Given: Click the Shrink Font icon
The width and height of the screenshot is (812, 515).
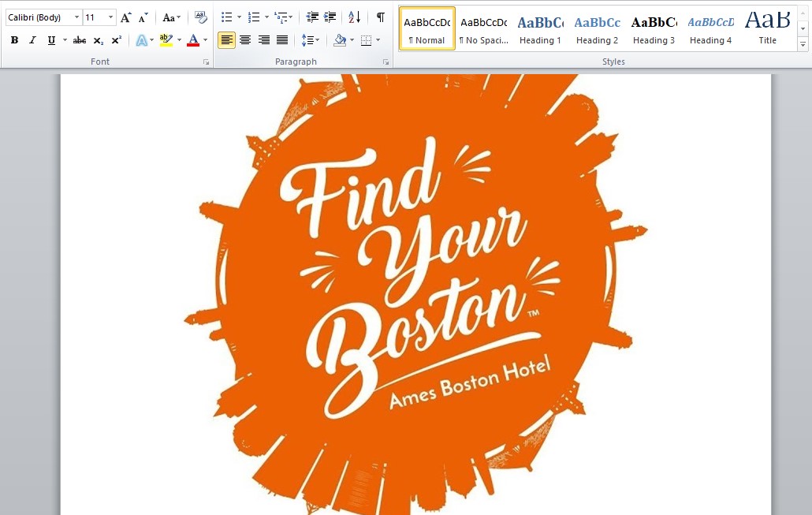Looking at the screenshot, I should point(143,17).
